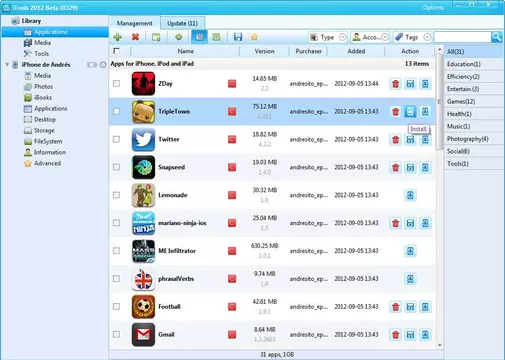Install ME Infiltrator with its action icon
This screenshot has width=505, height=360.
[410, 251]
